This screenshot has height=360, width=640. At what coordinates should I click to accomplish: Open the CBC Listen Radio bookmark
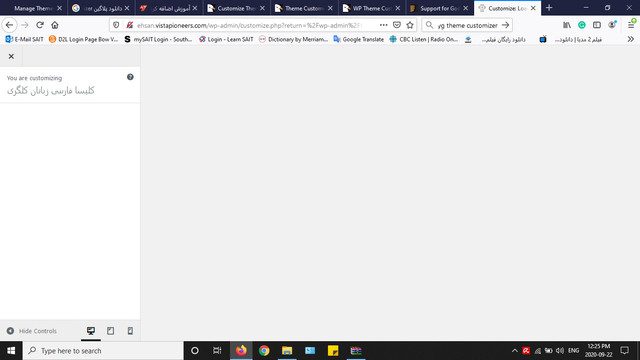(424, 39)
